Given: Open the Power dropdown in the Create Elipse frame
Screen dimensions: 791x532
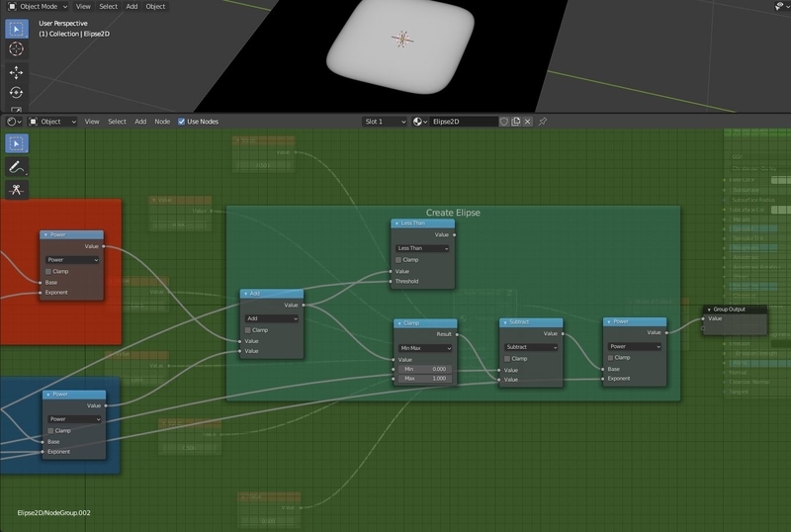Looking at the screenshot, I should tap(635, 346).
